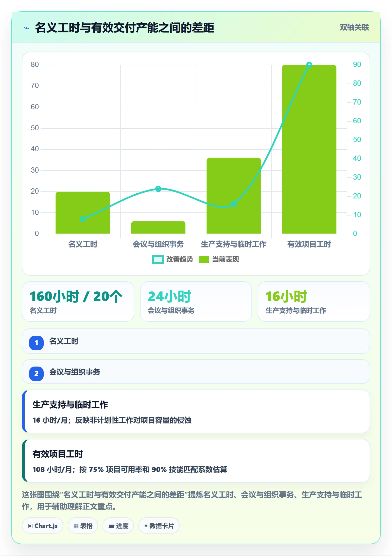Viewport: 392px width, 556px height.
Task: Click the Chart.js tag
Action: [43, 526]
